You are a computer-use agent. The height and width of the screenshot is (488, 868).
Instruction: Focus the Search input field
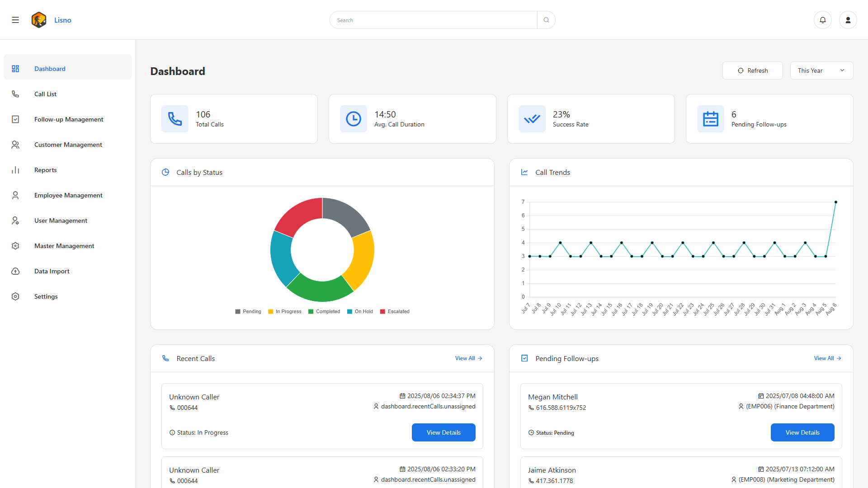433,20
